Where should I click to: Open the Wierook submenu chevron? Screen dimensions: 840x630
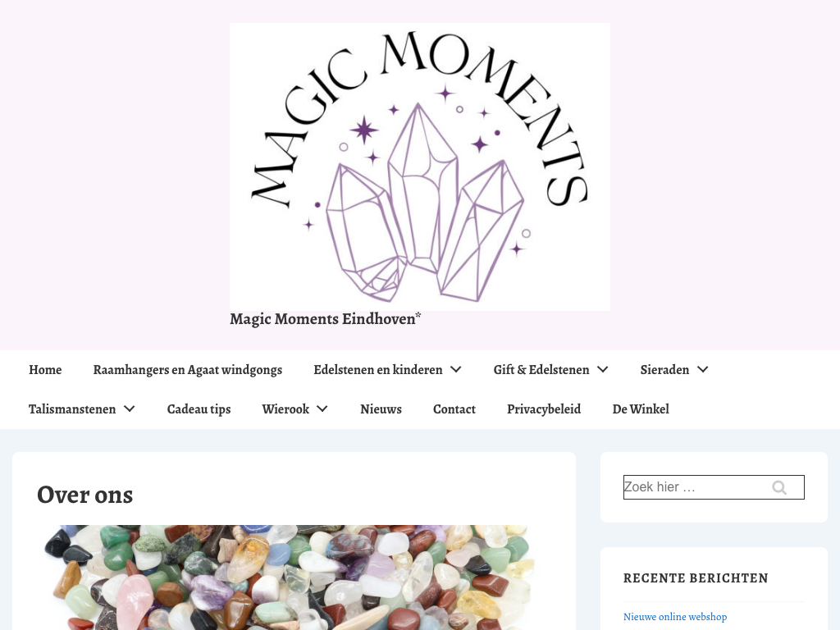pyautogui.click(x=322, y=409)
